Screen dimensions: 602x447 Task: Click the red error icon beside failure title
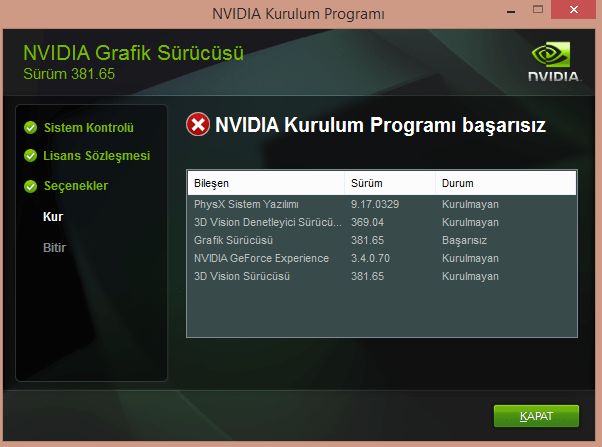point(198,124)
